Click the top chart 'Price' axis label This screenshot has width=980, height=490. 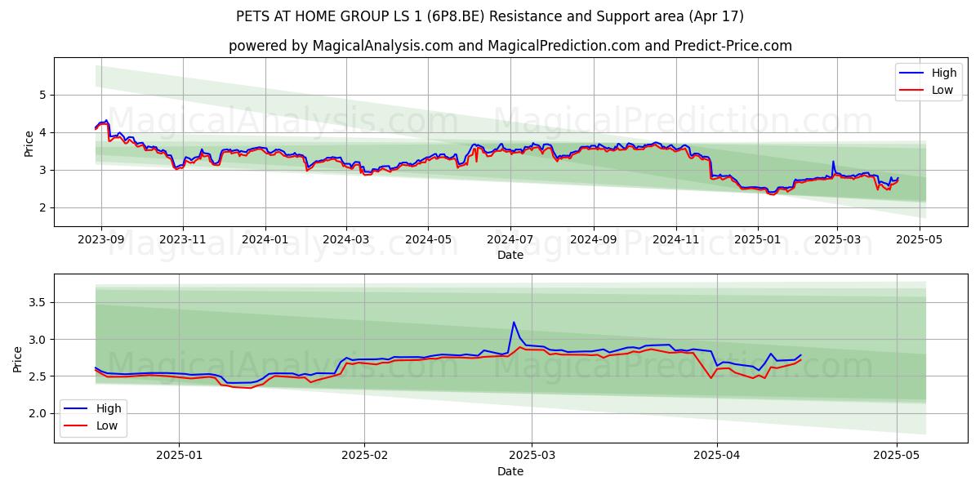pyautogui.click(x=29, y=142)
